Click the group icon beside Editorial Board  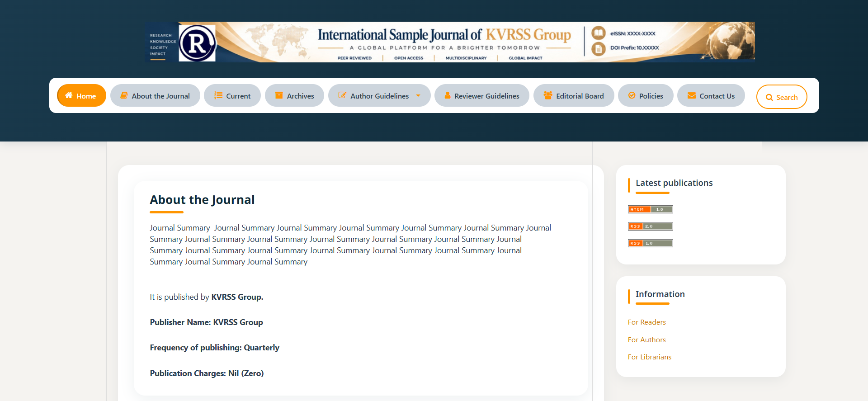pos(548,95)
